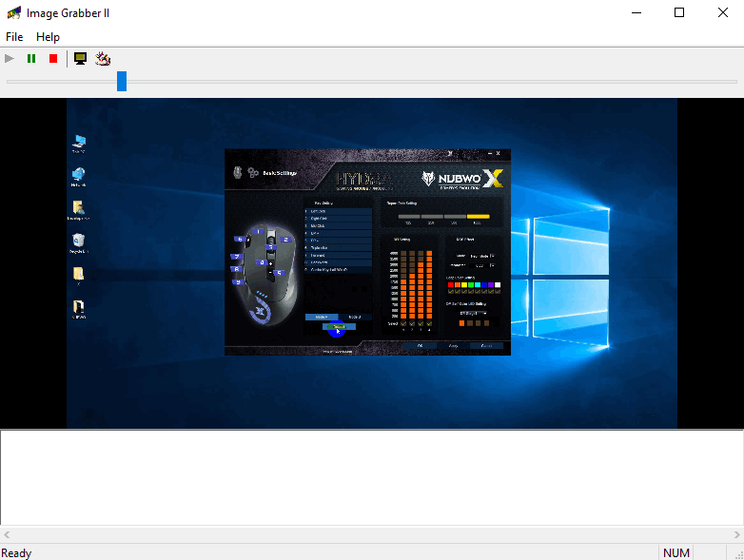
Task: Expand the DPI stage dropdown above orange squares
Action: point(473,314)
